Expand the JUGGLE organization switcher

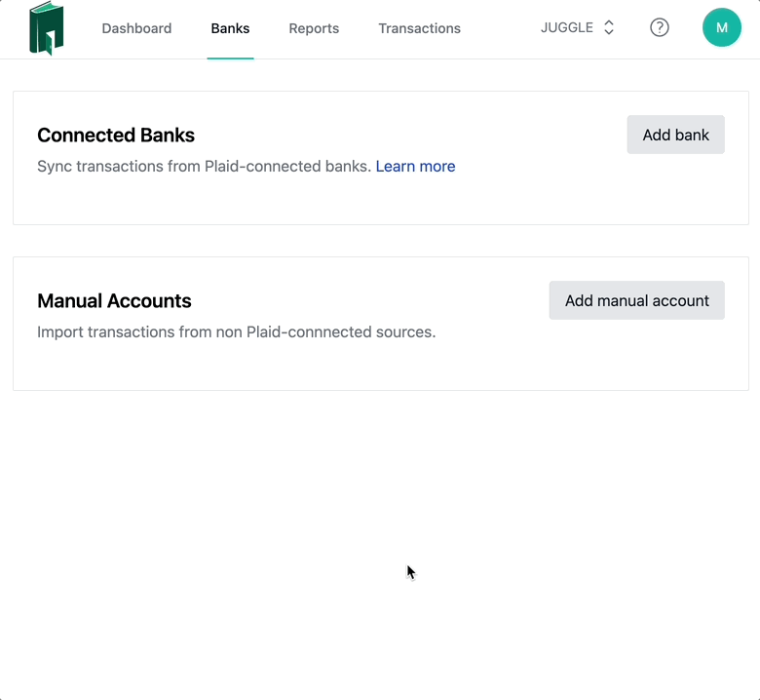point(568,27)
